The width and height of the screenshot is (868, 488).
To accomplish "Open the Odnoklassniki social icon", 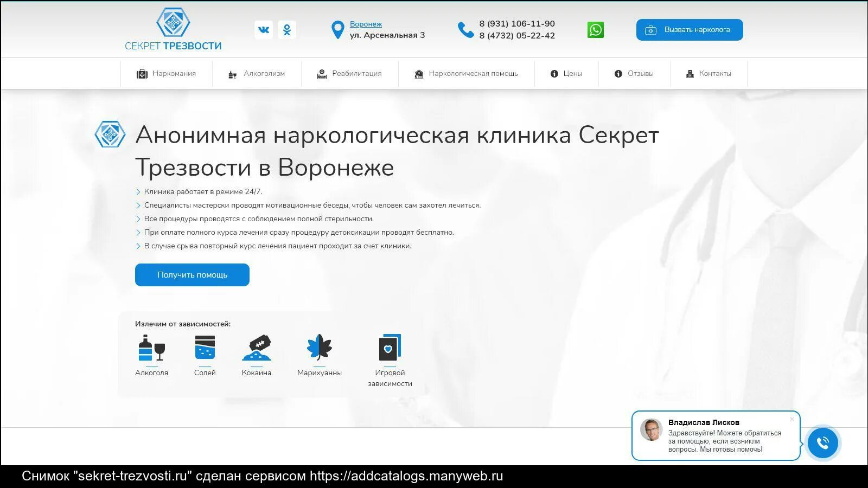I will (287, 30).
